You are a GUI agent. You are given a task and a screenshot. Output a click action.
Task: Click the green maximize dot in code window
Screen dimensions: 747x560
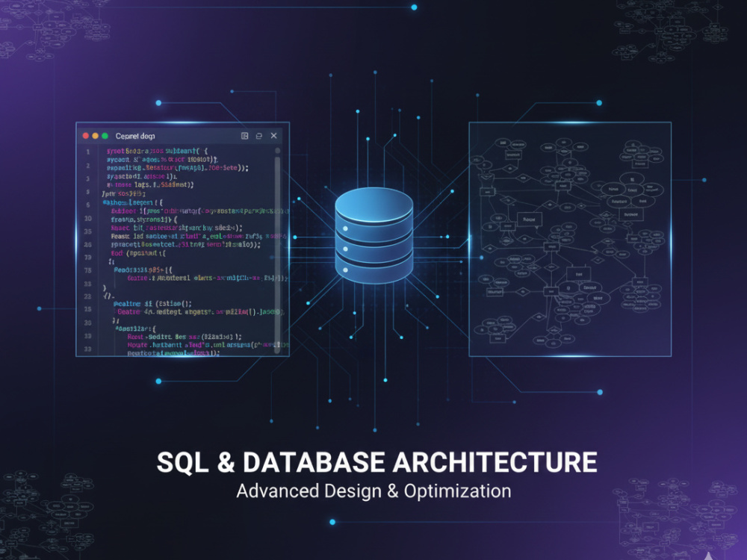(105, 136)
